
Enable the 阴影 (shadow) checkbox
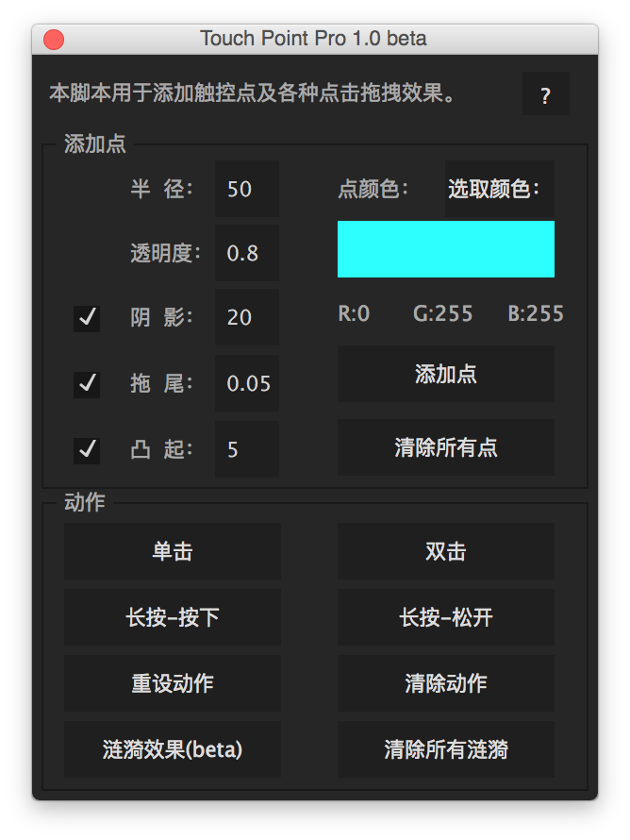coord(86,318)
